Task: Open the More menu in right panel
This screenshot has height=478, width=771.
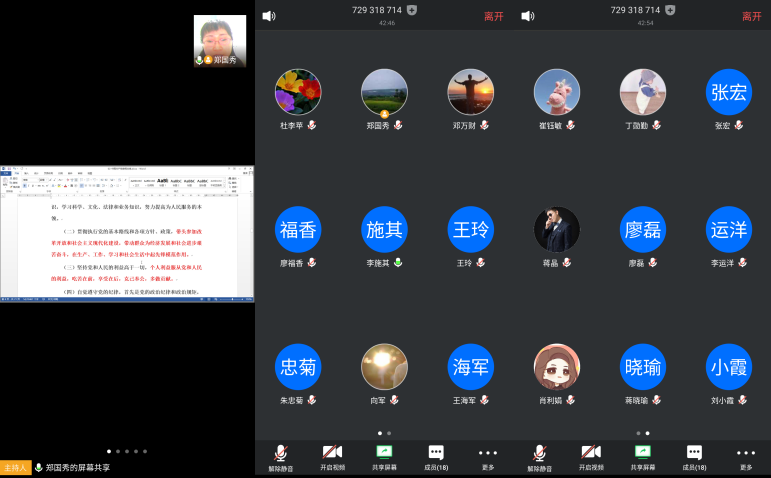Action: tap(746, 457)
